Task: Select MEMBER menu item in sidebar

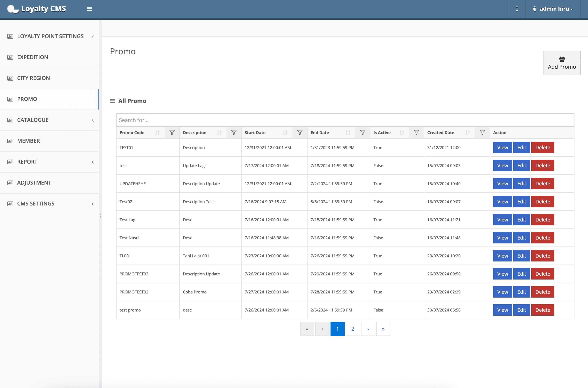Action: [49, 140]
